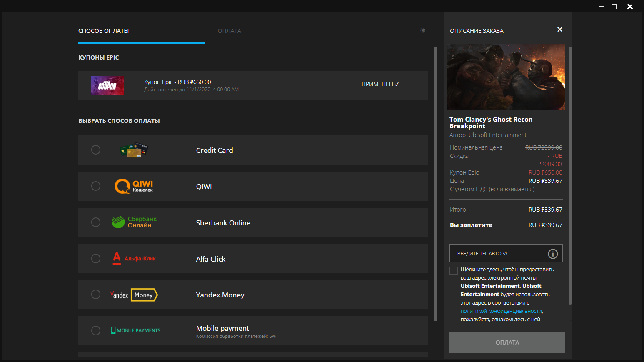The image size is (644, 362).
Task: Choose Sberbank Online radio option
Action: point(96,222)
